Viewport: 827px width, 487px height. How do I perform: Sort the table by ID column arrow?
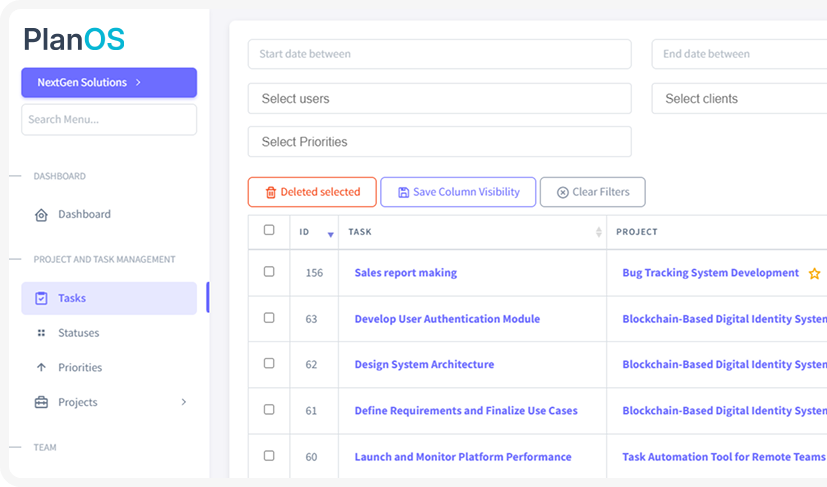pos(331,234)
